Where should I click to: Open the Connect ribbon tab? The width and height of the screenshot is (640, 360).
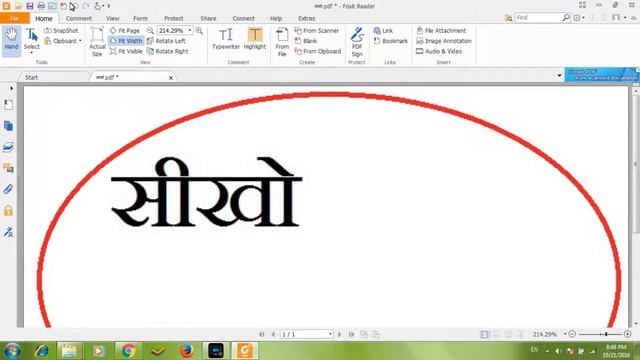tap(243, 18)
